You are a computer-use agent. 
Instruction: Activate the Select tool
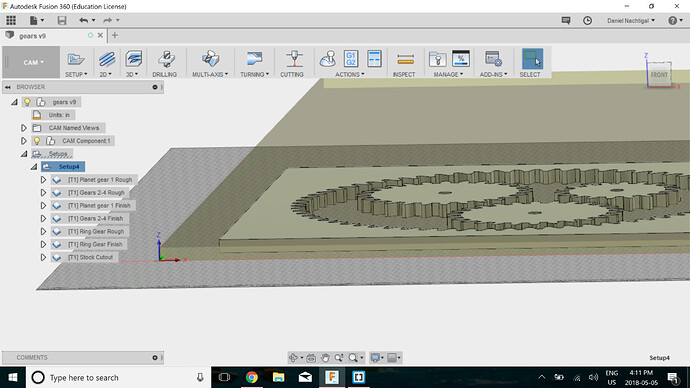tap(532, 59)
